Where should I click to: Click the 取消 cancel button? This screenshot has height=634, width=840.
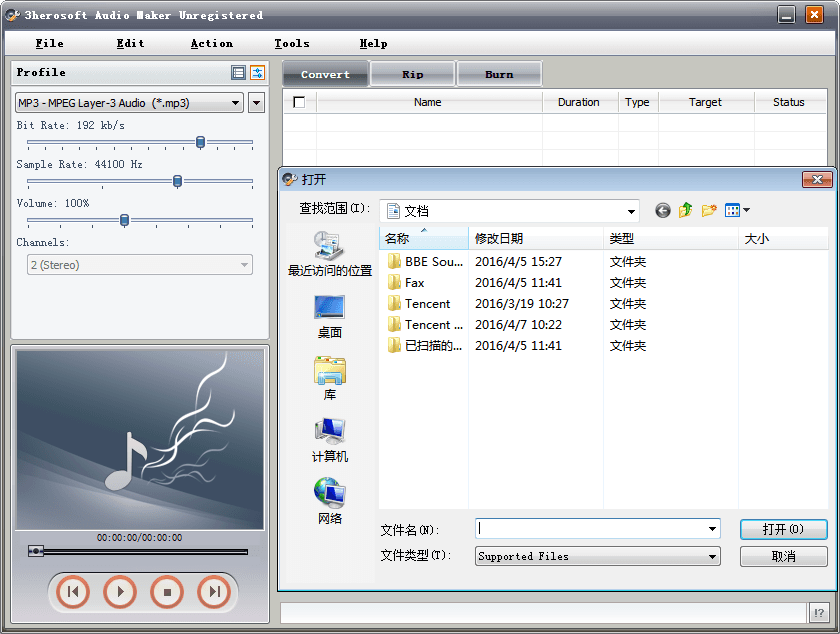coord(783,556)
